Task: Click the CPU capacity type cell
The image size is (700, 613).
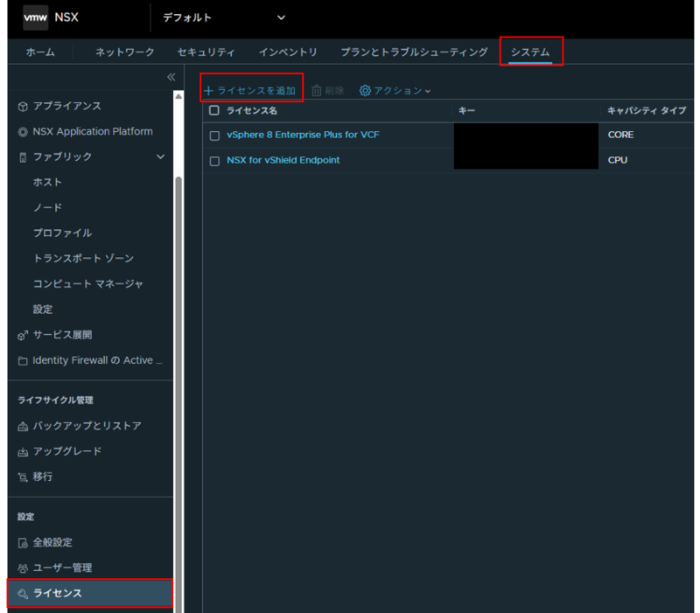Action: 618,160
